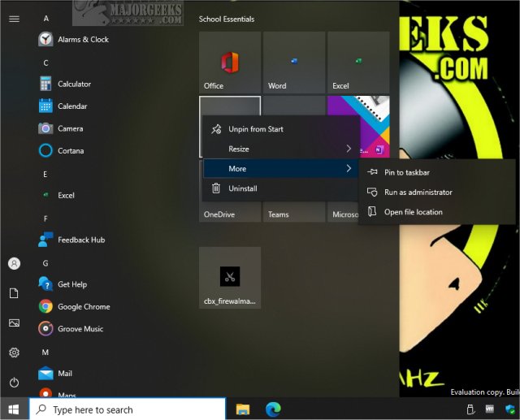Open the Office tile

[x=230, y=63]
